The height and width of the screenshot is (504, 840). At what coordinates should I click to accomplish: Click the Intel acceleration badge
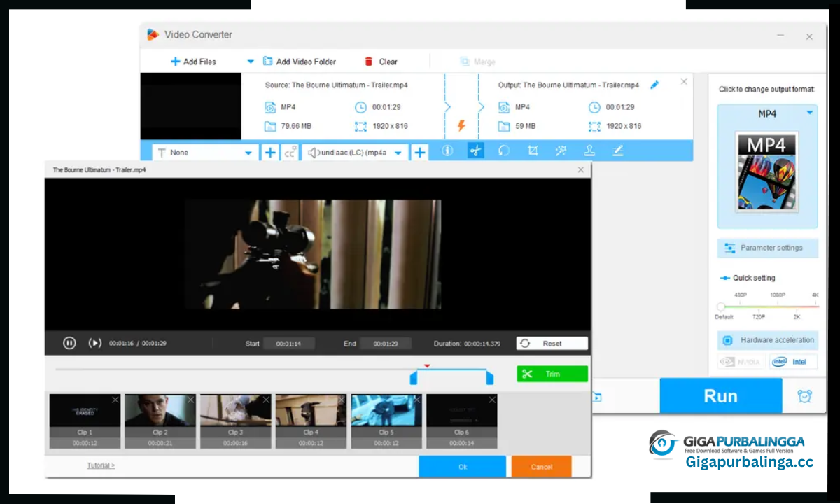(x=792, y=362)
